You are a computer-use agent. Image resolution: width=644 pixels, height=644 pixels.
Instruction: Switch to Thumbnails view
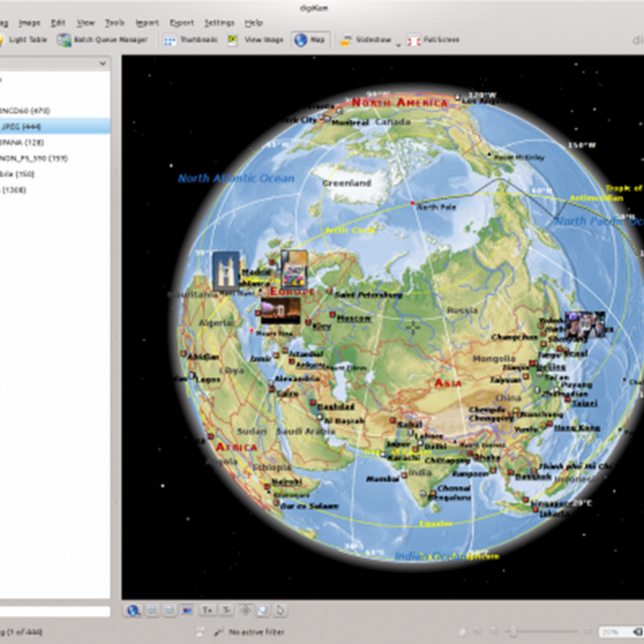(191, 39)
